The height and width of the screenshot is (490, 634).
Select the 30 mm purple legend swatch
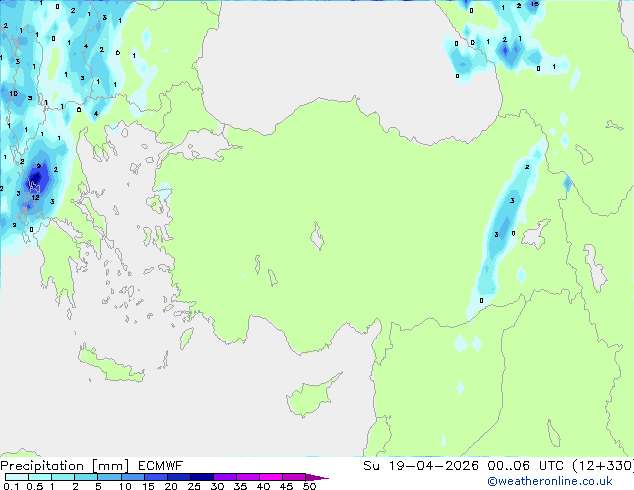(x=224, y=477)
